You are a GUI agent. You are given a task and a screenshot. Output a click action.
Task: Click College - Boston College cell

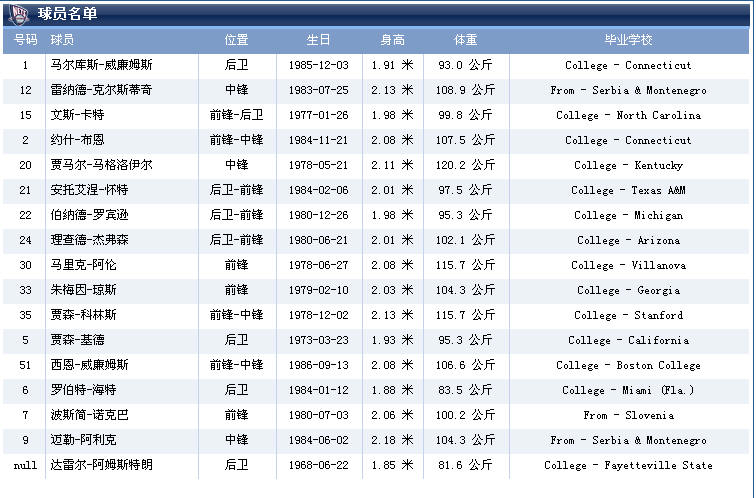tap(628, 365)
